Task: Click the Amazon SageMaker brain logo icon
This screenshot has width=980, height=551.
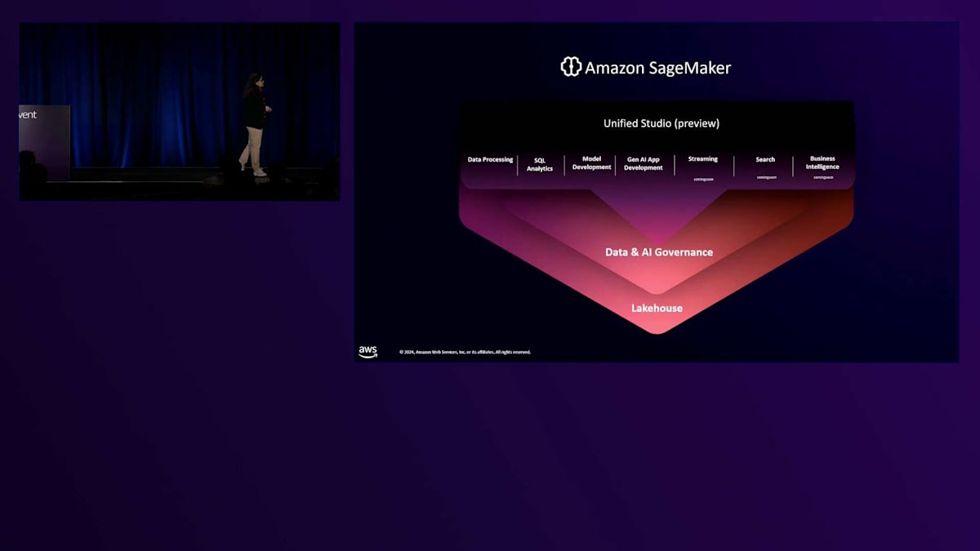Action: (571, 67)
